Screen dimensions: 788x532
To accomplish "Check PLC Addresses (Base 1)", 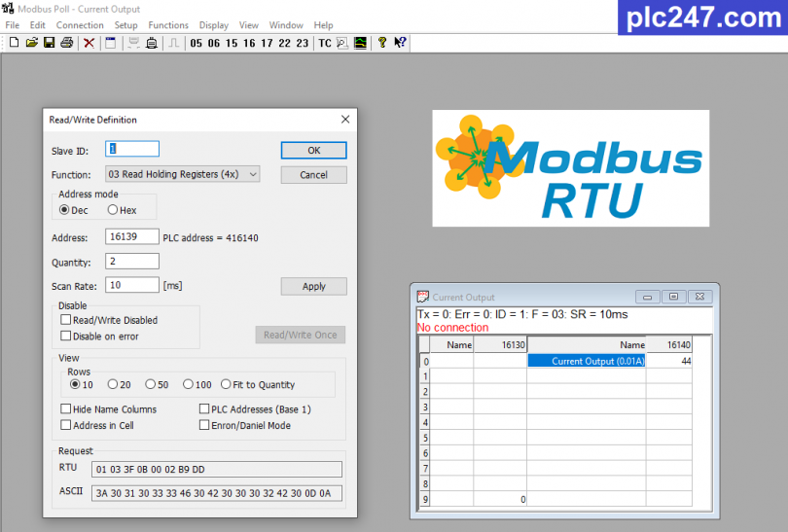I will click(204, 408).
